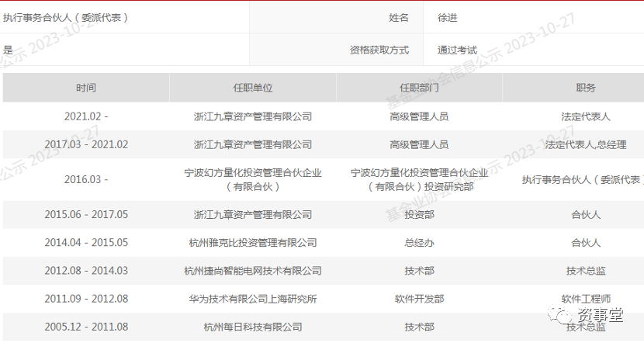Select the date range 2014.04 - 2015.05
The height and width of the screenshot is (343, 644).
pos(86,242)
